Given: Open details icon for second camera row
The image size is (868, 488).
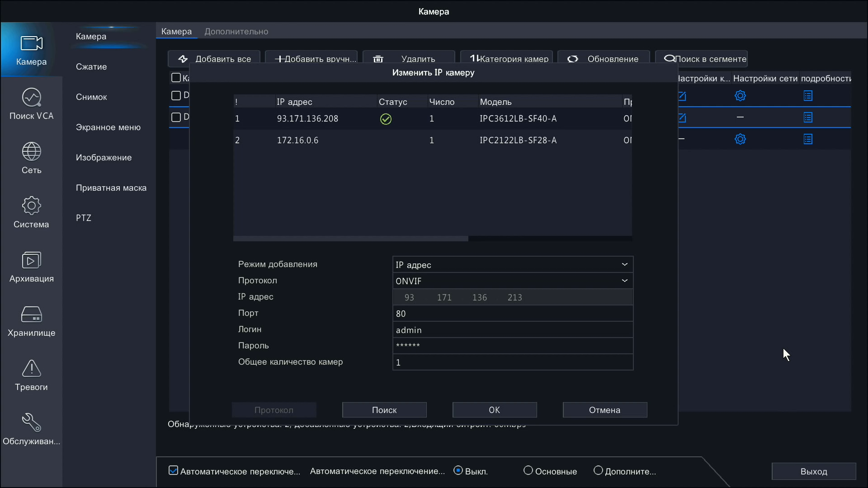Looking at the screenshot, I should point(808,117).
